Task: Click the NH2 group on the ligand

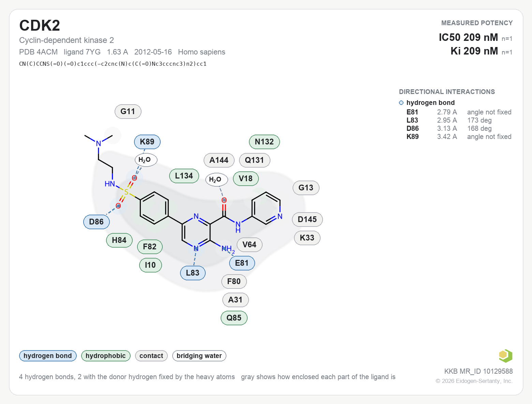Action: tap(228, 249)
